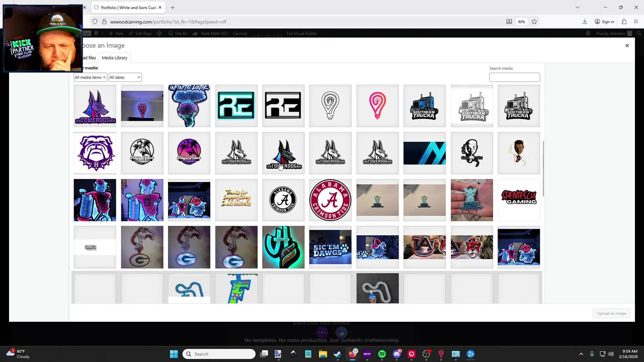Click the Sign in button
This screenshot has height=362, width=644.
point(604,22)
